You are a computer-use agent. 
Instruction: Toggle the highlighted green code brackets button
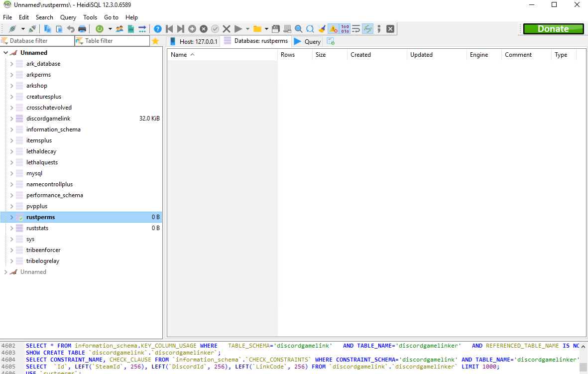point(368,29)
